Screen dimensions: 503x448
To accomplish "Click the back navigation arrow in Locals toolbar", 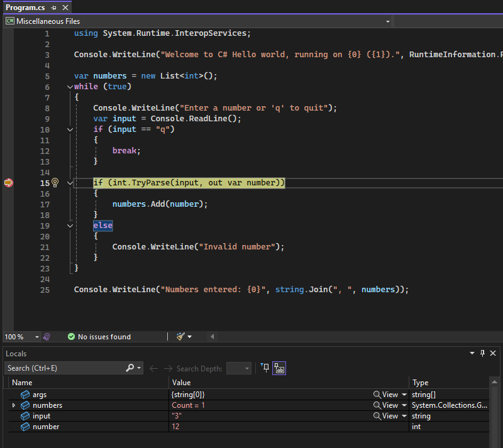I will pos(153,369).
